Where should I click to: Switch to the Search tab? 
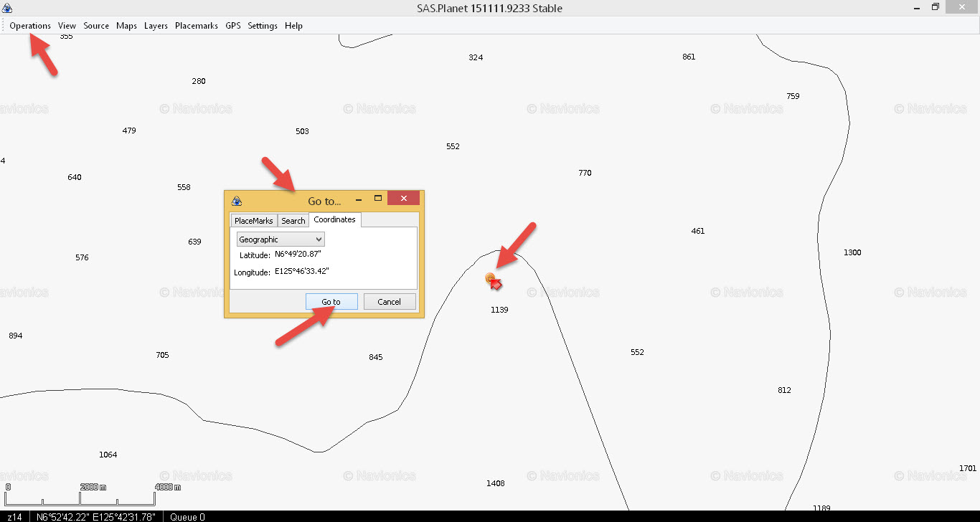click(x=293, y=221)
